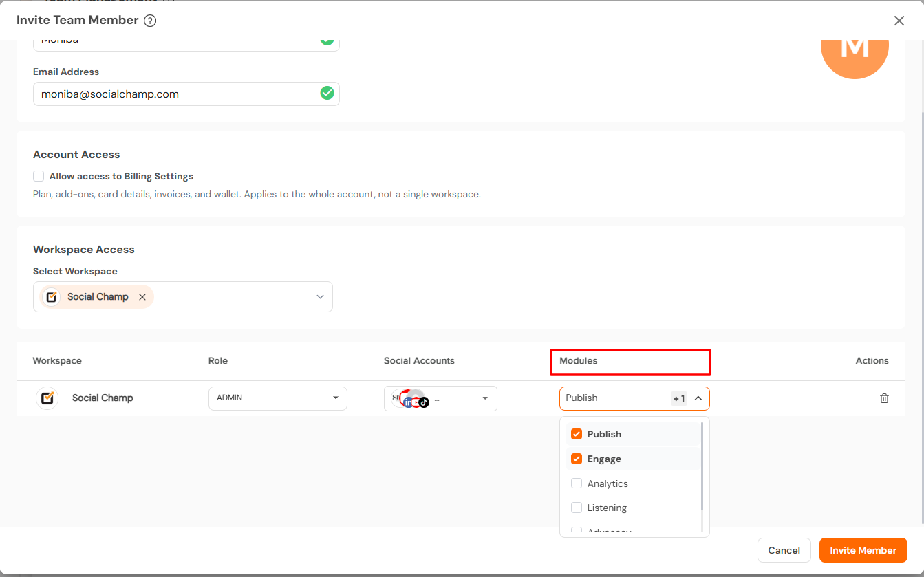924x577 pixels.
Task: Click the social account icons cluster
Action: click(x=411, y=399)
